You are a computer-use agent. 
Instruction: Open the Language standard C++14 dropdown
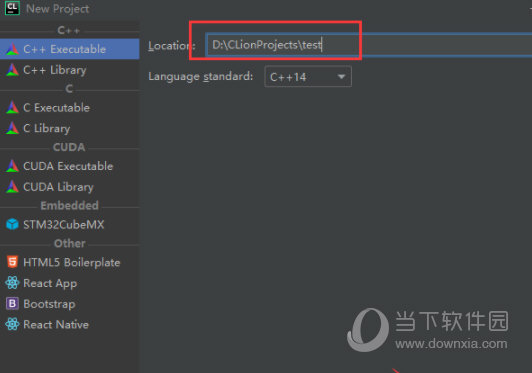point(308,77)
